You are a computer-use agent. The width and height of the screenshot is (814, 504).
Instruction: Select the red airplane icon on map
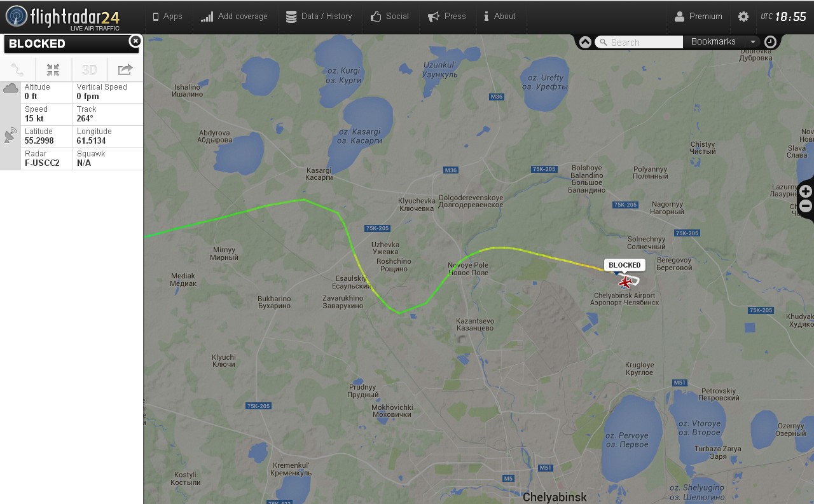[625, 282]
